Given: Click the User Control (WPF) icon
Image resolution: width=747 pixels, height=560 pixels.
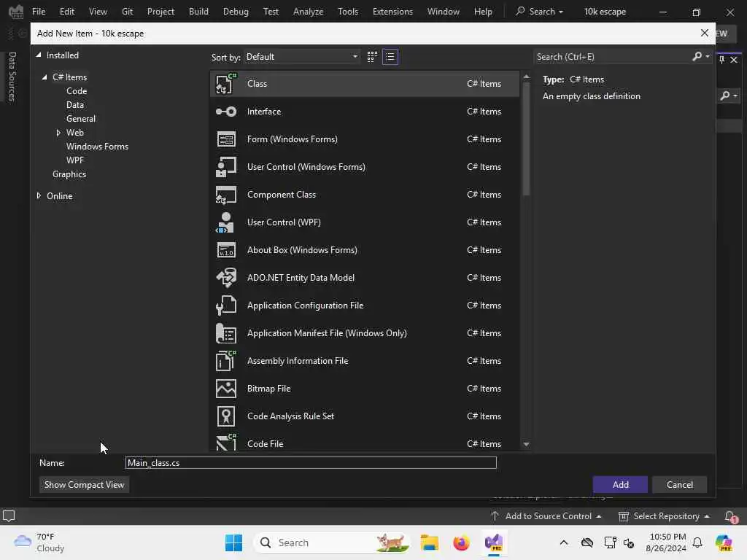Looking at the screenshot, I should tap(226, 222).
